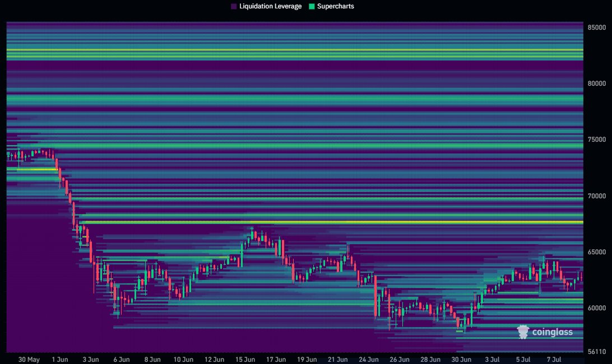
Task: Select the 56110 minimum price label
Action: click(597, 352)
